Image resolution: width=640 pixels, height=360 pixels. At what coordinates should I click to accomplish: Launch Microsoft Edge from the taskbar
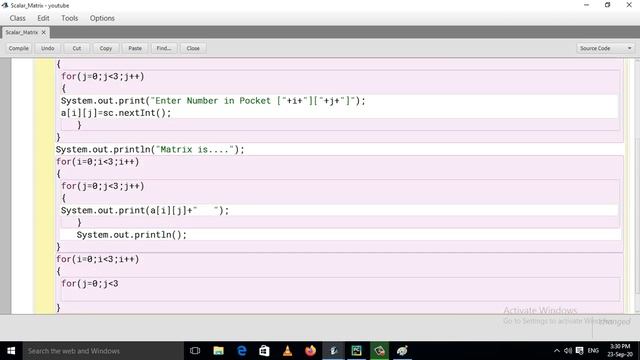(x=242, y=351)
